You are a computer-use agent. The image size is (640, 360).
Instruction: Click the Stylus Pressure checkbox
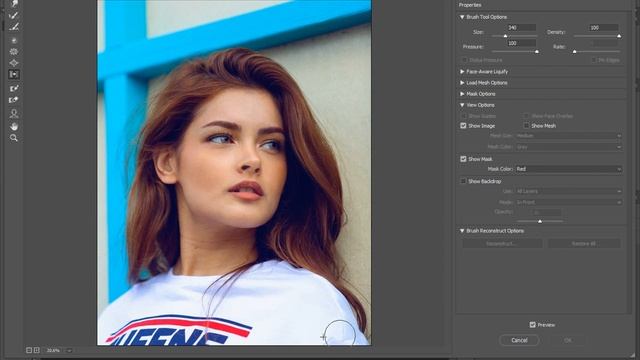pyautogui.click(x=464, y=60)
